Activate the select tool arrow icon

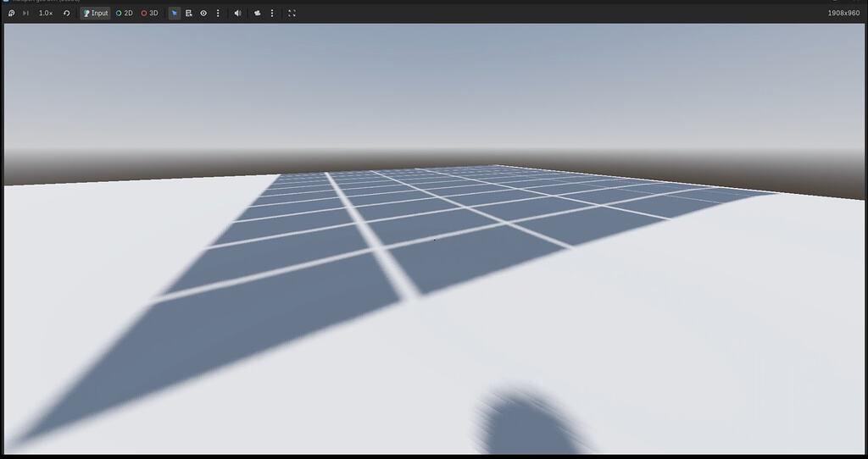tap(175, 14)
